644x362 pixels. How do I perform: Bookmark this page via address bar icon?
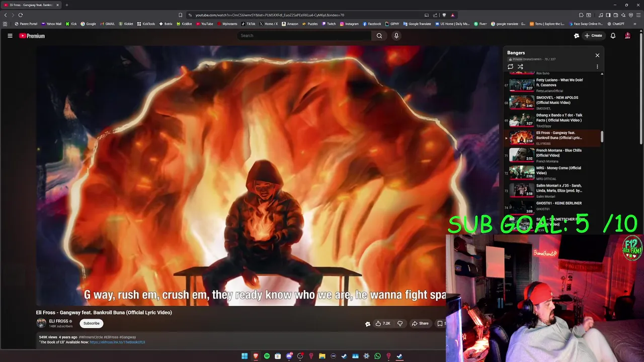(x=180, y=15)
